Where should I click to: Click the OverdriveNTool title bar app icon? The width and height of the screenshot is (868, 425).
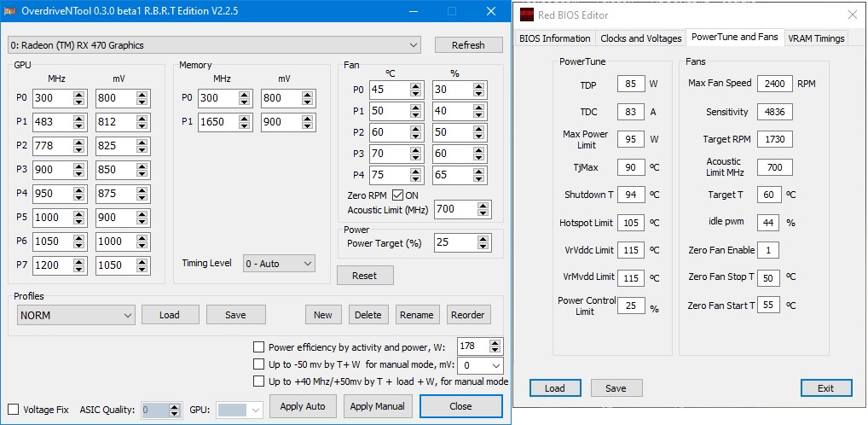(x=9, y=10)
